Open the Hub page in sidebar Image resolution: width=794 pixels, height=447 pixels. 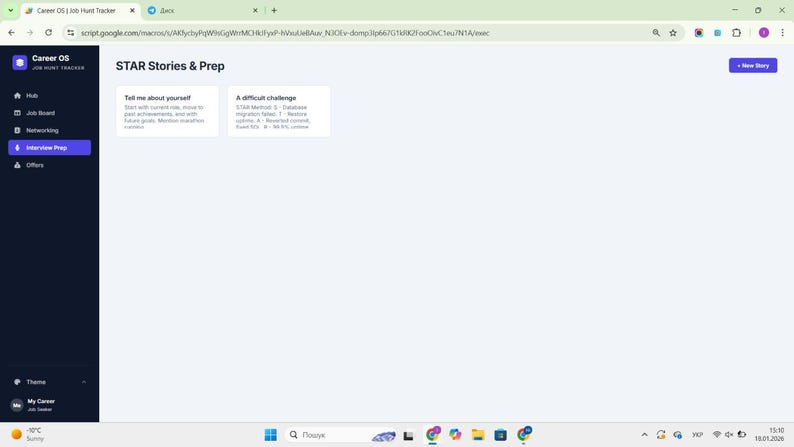pyautogui.click(x=49, y=96)
